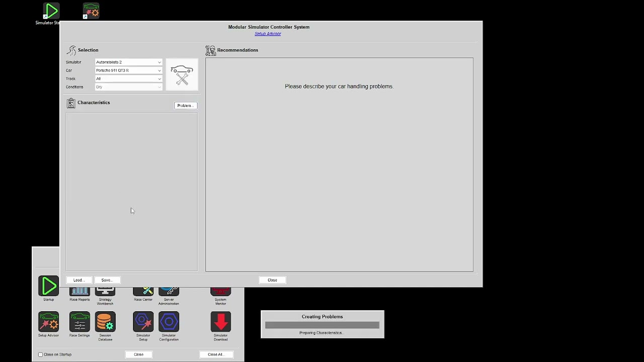This screenshot has width=644, height=362.
Task: Open the Track dropdown set to All
Action: 129,79
